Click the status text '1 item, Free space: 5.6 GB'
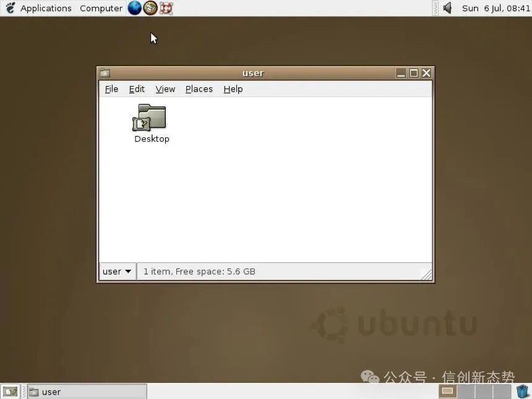 pos(199,272)
